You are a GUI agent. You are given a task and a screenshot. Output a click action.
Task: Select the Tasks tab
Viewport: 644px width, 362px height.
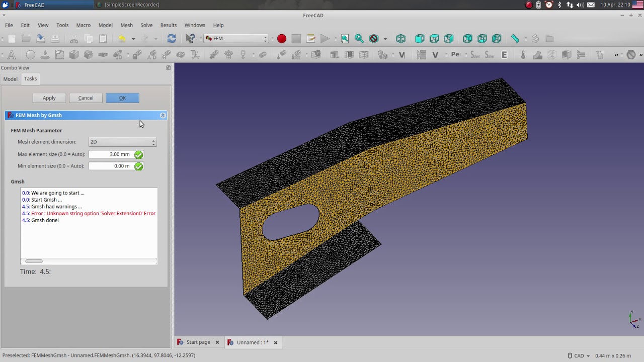tap(30, 78)
